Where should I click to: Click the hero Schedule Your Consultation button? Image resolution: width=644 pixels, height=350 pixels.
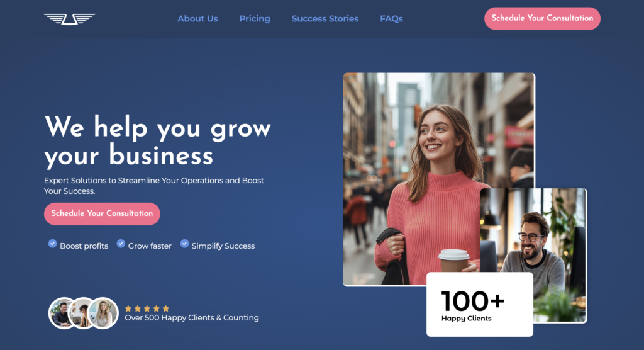[x=102, y=214]
